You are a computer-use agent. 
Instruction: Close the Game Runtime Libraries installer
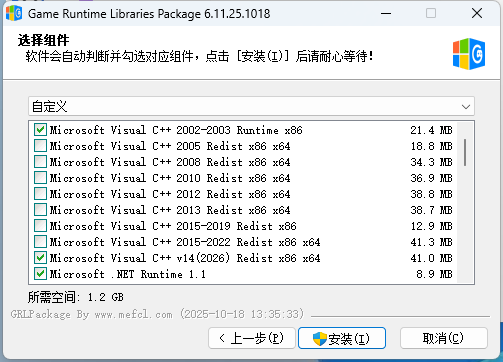point(477,13)
